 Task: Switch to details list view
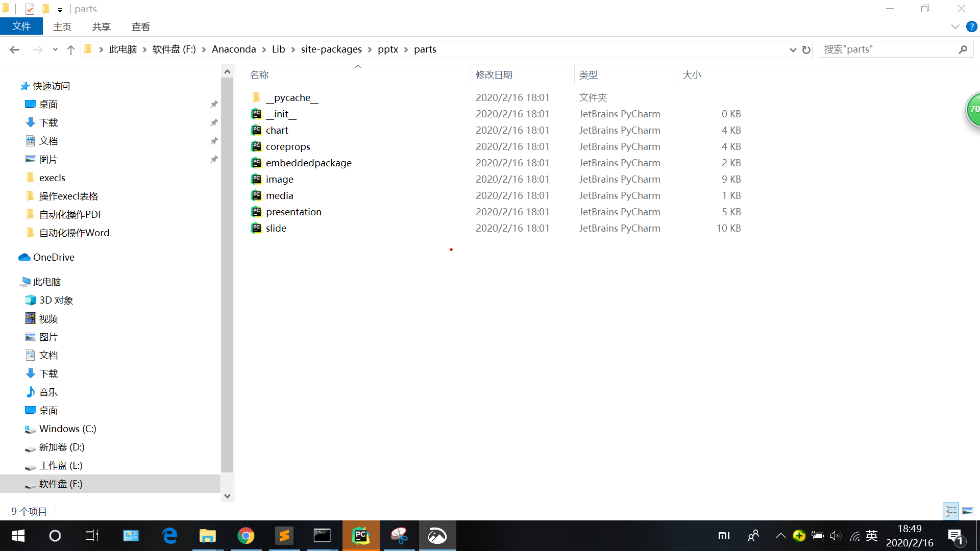(951, 511)
